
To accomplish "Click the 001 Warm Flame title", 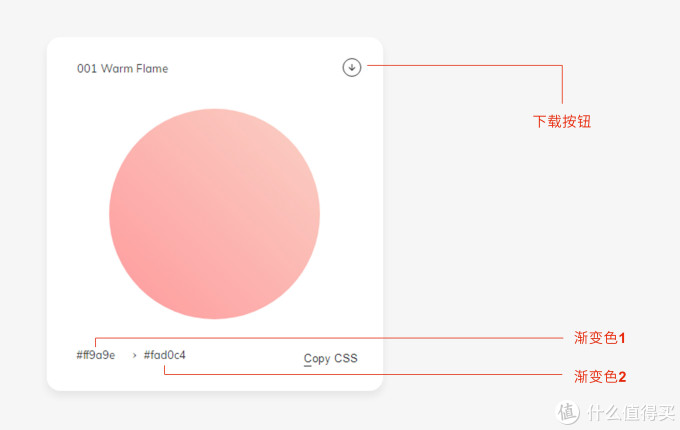I will tap(122, 69).
